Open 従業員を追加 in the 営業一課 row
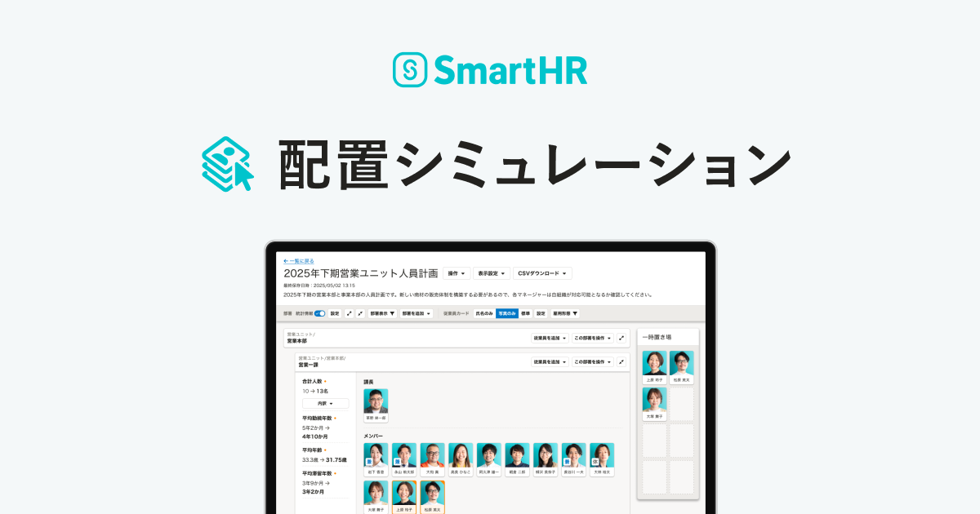980x514 pixels. [x=550, y=361]
